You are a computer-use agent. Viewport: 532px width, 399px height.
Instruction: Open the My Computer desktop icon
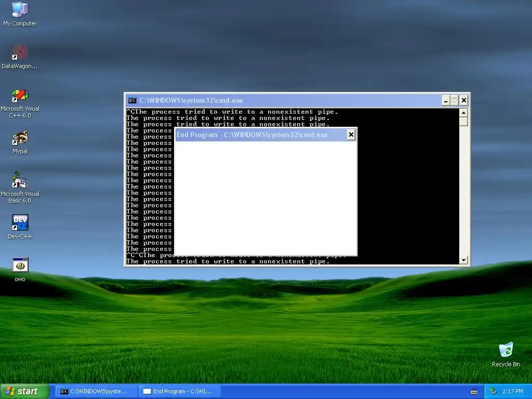(x=20, y=14)
